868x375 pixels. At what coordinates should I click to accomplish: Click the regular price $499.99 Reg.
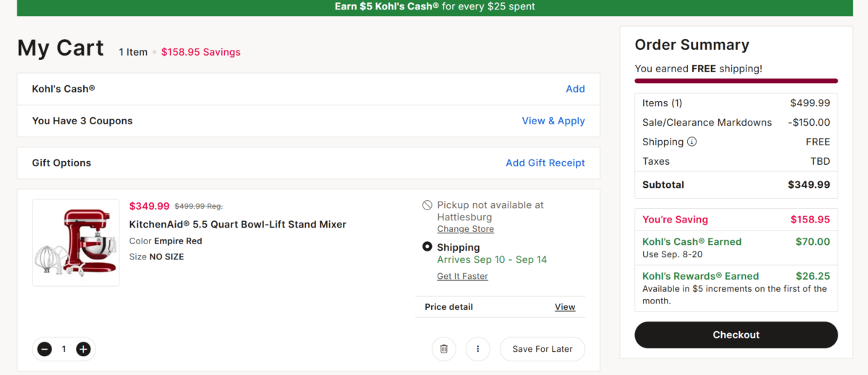[199, 206]
